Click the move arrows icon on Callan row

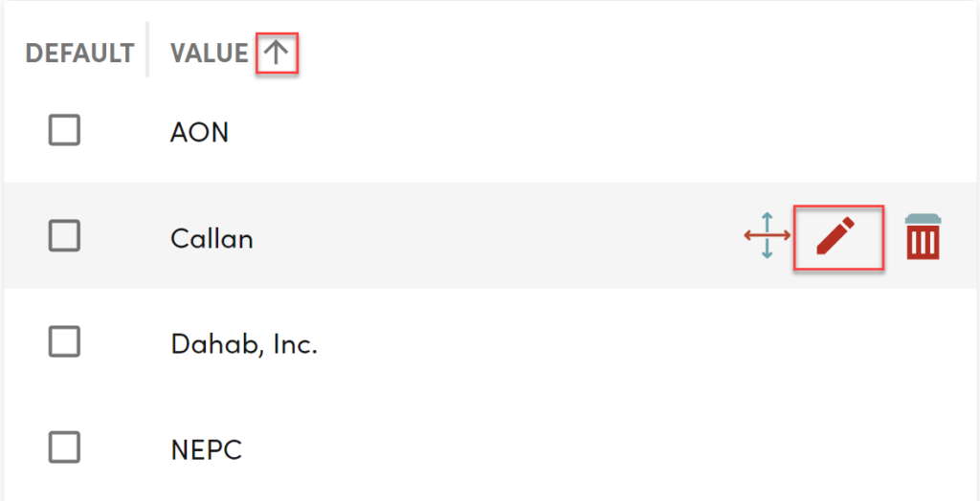(x=768, y=235)
